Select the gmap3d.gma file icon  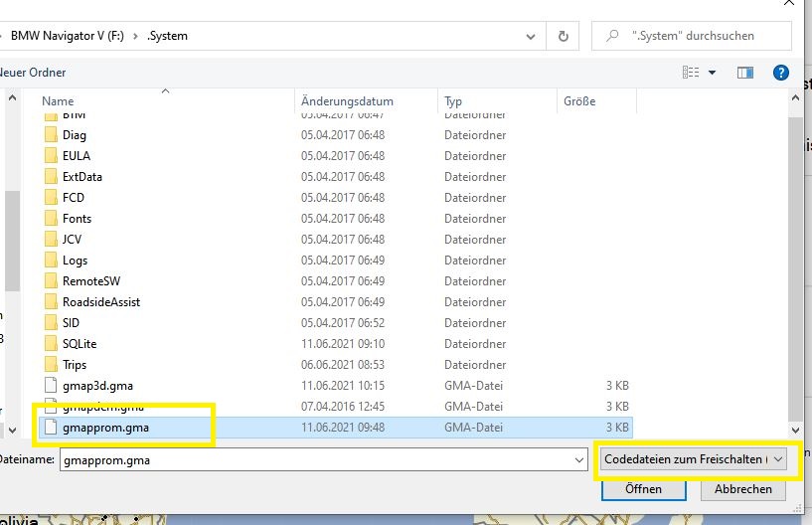(x=52, y=386)
